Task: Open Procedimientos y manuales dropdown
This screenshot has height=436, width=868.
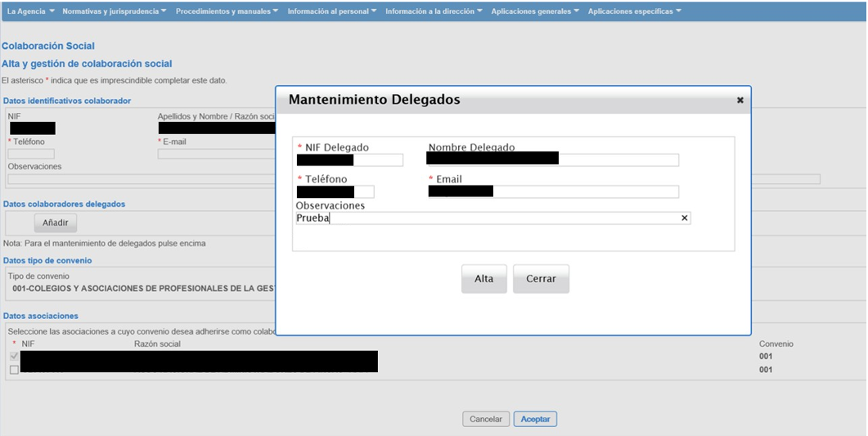Action: 227,11
